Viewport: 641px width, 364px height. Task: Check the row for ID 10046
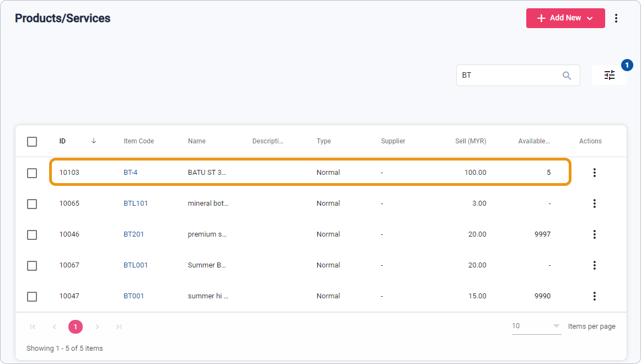32,235
